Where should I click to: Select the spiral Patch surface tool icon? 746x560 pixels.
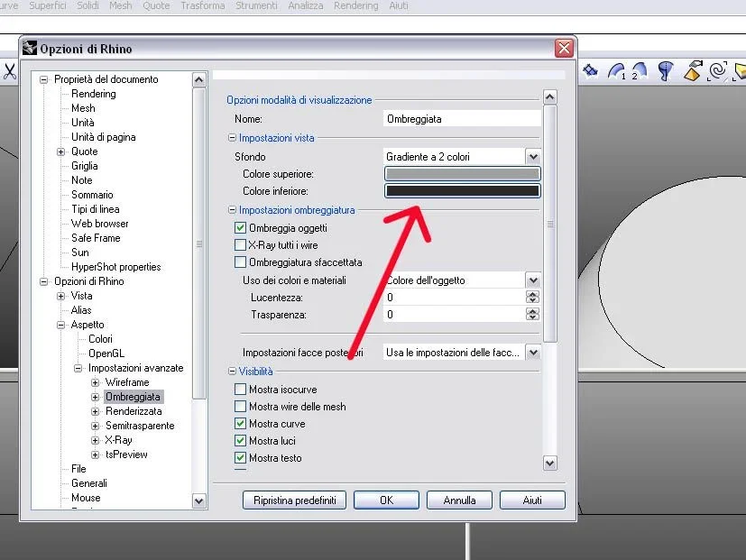[x=717, y=71]
